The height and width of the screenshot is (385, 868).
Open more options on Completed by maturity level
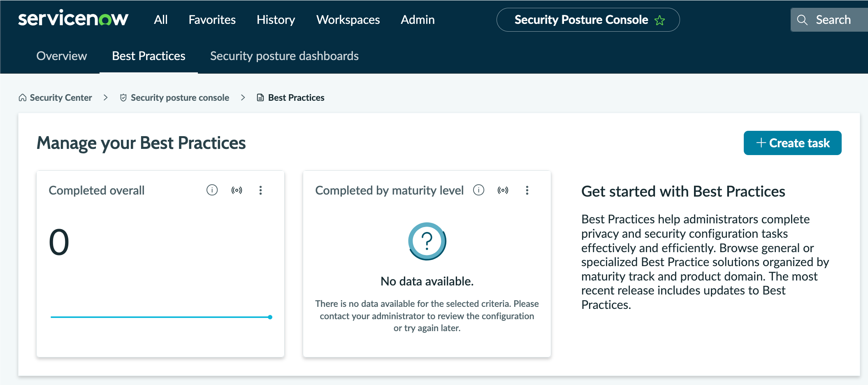[x=527, y=190]
